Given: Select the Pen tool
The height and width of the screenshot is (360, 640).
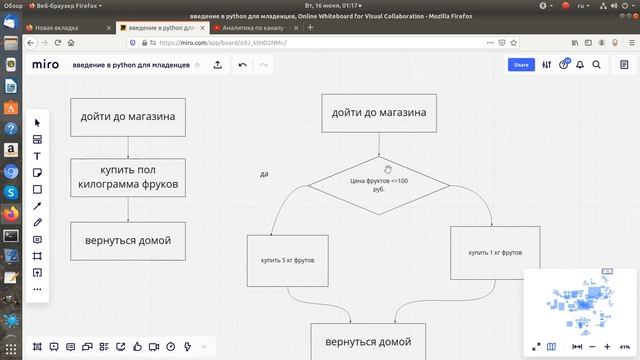Looking at the screenshot, I should (37, 223).
